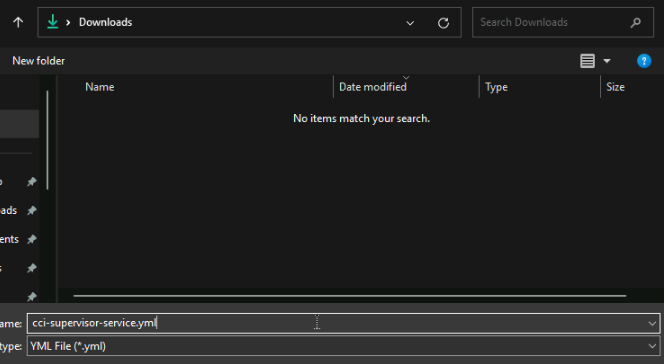
Task: Click the New folder button
Action: [x=39, y=61]
